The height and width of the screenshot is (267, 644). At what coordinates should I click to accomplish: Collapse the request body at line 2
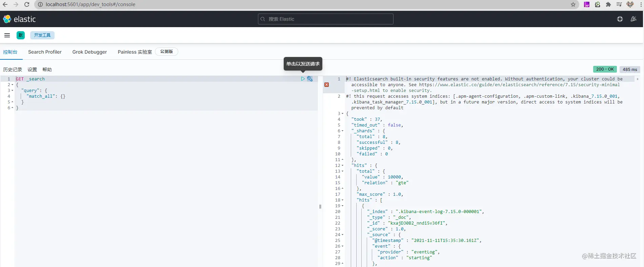tap(13, 85)
